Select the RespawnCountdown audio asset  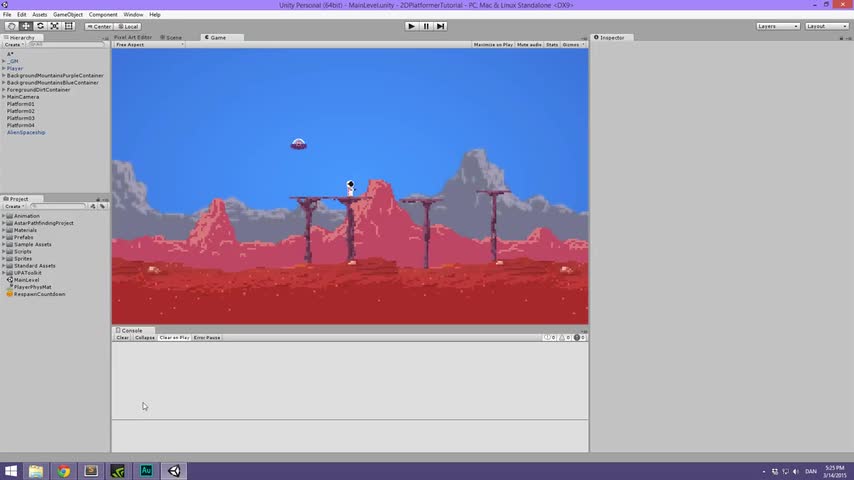[x=36, y=294]
